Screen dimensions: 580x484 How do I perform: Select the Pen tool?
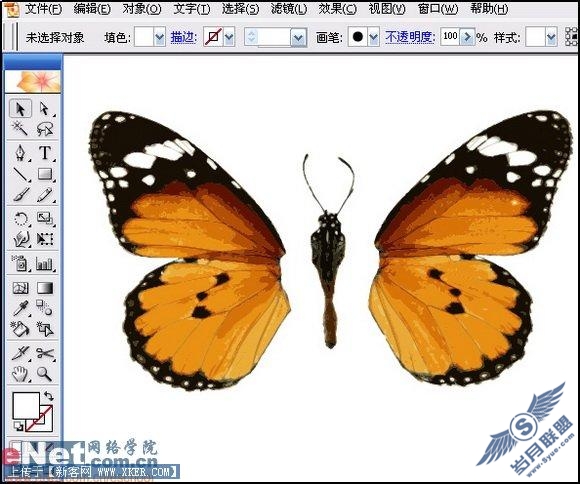click(x=20, y=152)
